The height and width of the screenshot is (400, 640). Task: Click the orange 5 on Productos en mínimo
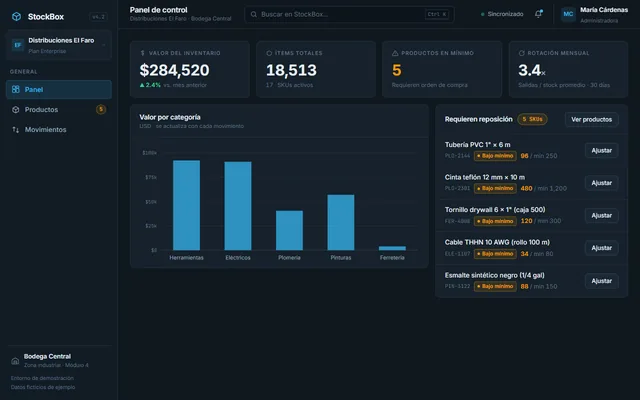[x=396, y=70]
